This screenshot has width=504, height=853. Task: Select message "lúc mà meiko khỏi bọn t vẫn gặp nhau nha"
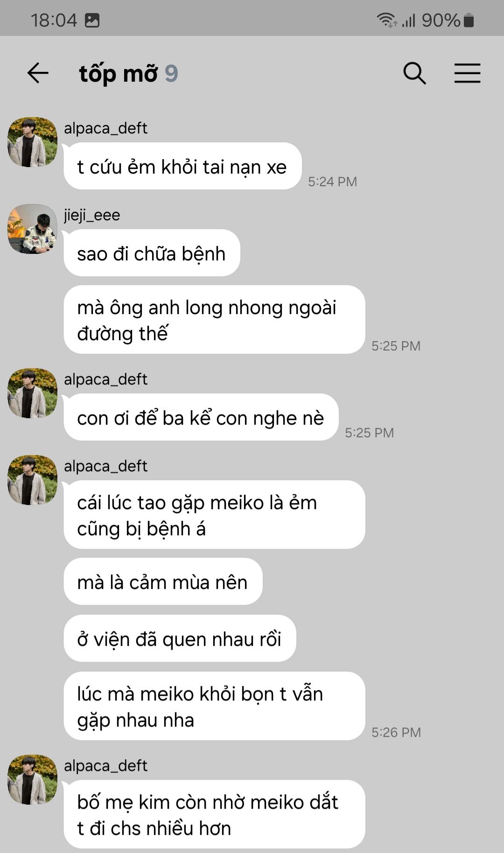[x=214, y=706]
